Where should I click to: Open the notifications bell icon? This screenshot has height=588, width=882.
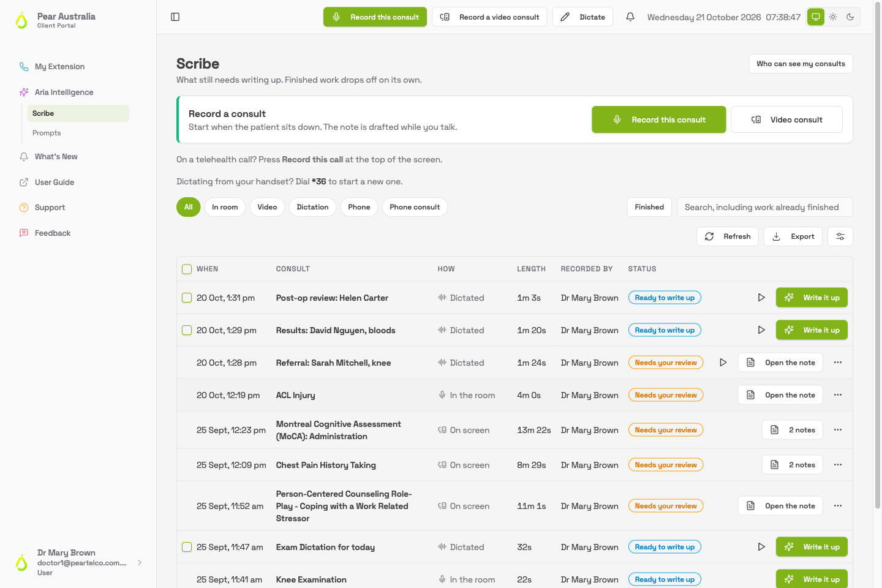[x=630, y=17]
